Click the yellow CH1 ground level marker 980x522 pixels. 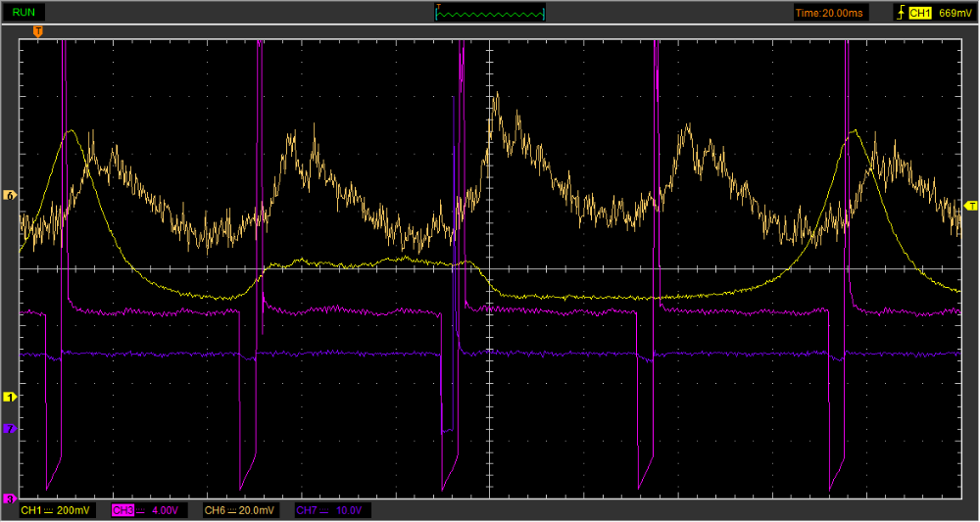tap(10, 397)
